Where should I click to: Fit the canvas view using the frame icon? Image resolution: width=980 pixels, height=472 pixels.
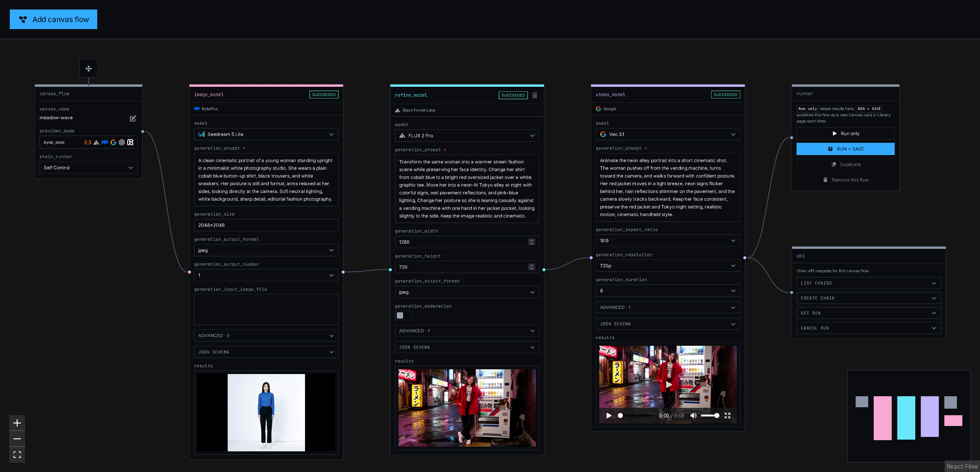coord(17,455)
